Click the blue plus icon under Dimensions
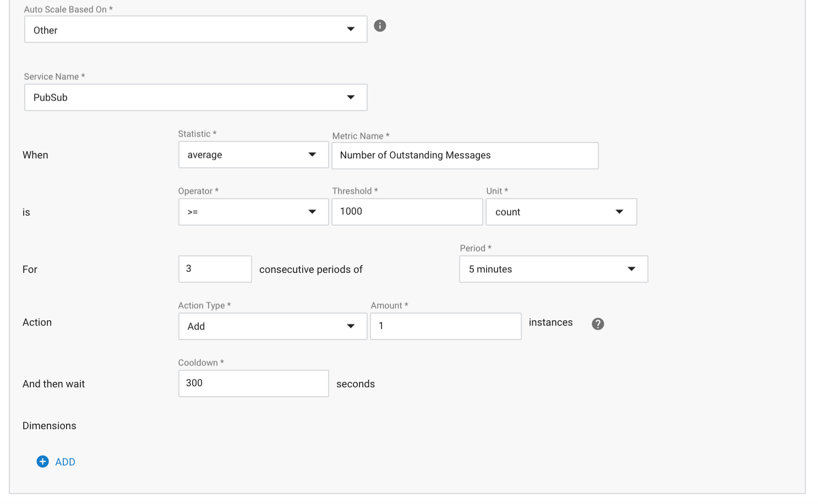The width and height of the screenshot is (818, 504). pos(42,462)
